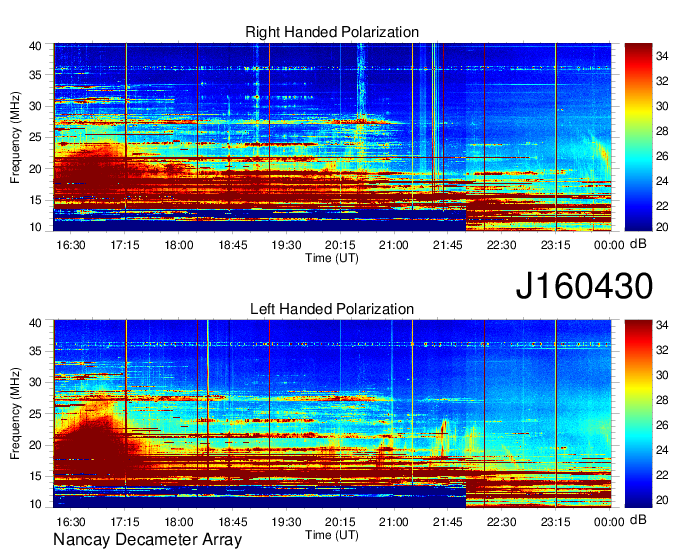Click the Right Handed Polarization spectrogram image

pos(332,137)
